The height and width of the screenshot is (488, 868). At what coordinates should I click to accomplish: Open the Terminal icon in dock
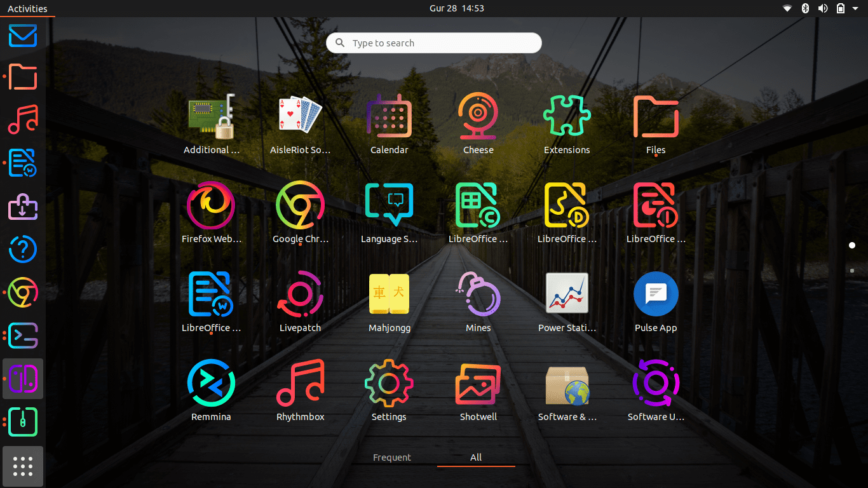pyautogui.click(x=23, y=335)
